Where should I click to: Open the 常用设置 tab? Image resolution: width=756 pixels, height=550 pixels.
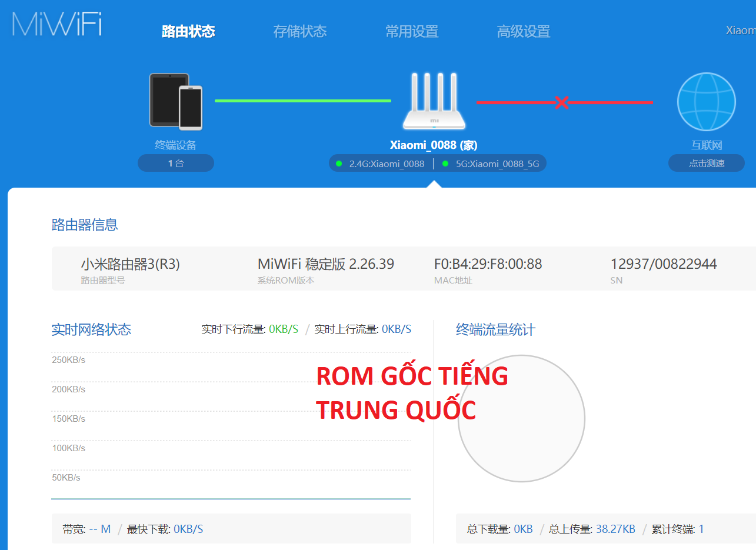click(412, 31)
